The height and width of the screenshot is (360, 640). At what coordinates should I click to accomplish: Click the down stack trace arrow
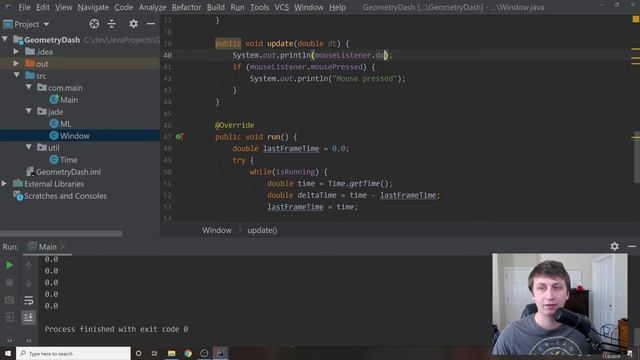29,283
